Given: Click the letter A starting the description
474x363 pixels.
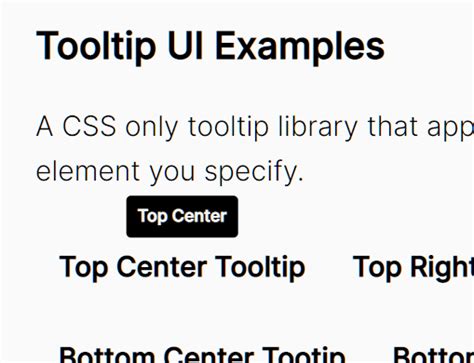Looking at the screenshot, I should [x=45, y=126].
